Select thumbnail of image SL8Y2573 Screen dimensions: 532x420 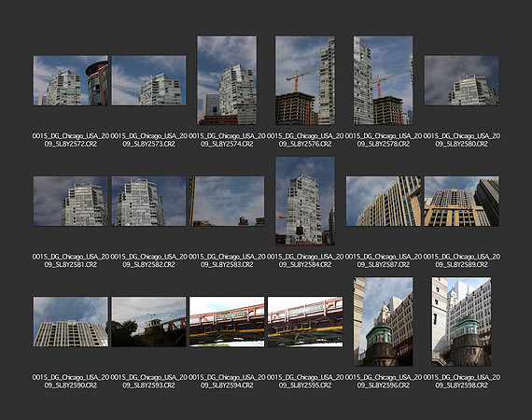pos(148,80)
